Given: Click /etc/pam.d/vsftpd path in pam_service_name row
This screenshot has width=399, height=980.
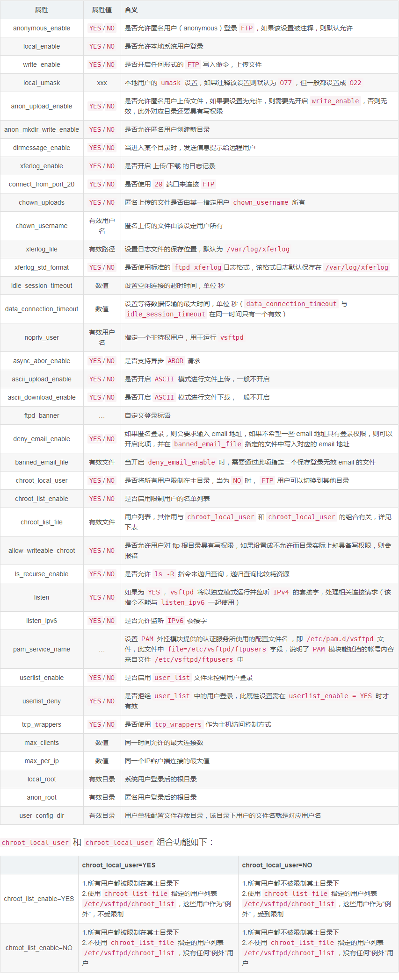Looking at the screenshot, I should tap(340, 639).
